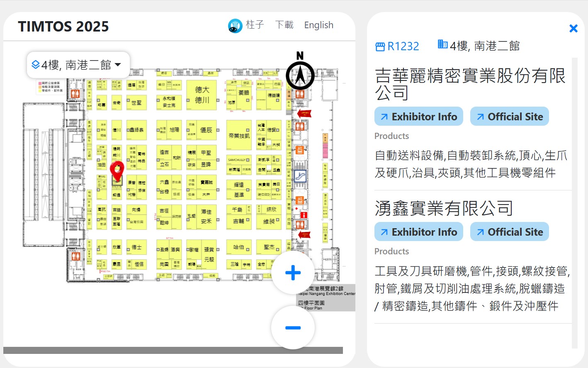
Task: Open Official Site for 湧鑫實業有限公司
Action: [x=509, y=232]
